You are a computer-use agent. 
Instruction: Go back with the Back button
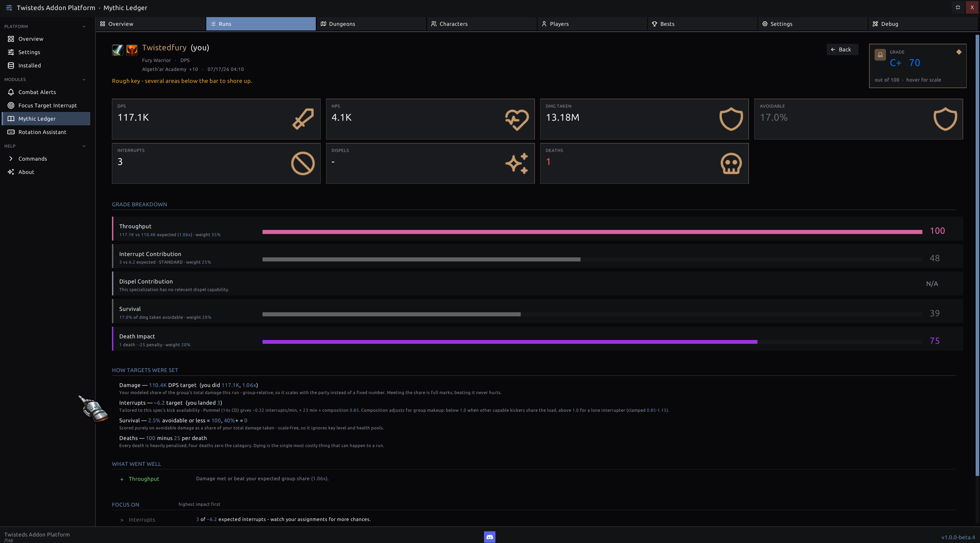click(x=842, y=49)
